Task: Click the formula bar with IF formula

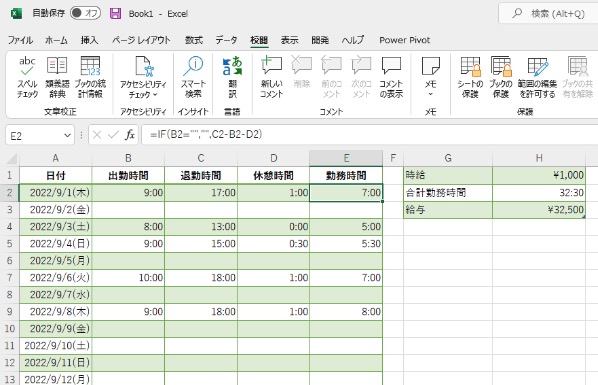Action: pos(369,135)
